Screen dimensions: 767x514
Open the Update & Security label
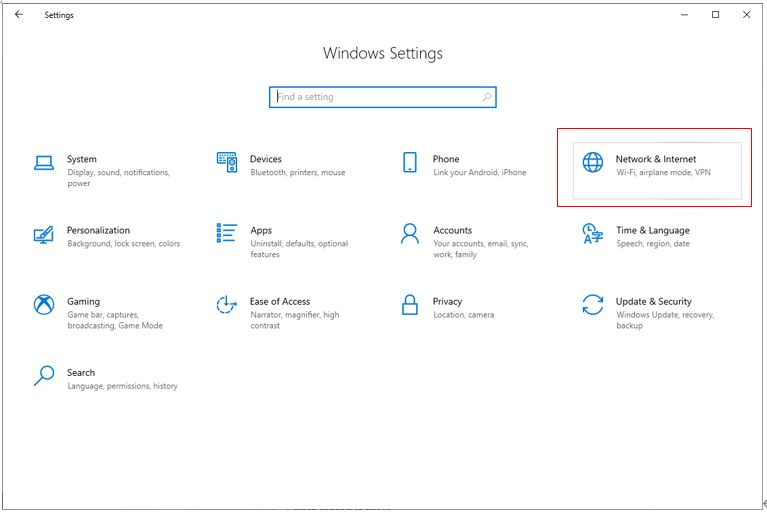click(654, 301)
